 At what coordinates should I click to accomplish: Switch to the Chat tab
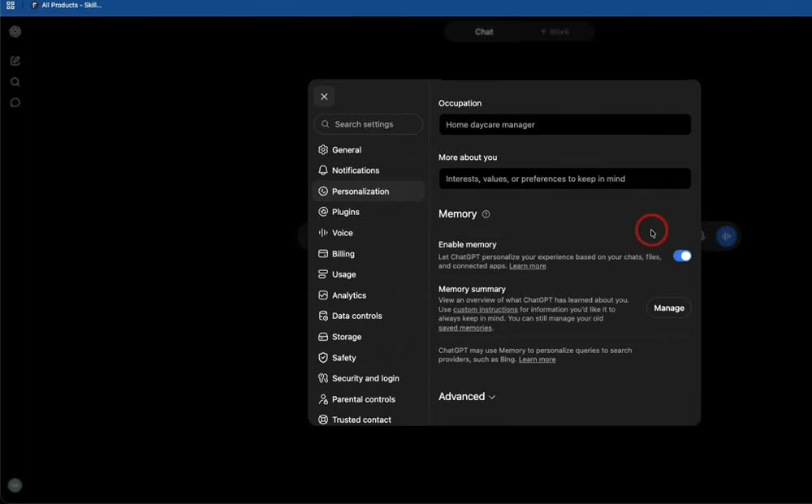(484, 32)
